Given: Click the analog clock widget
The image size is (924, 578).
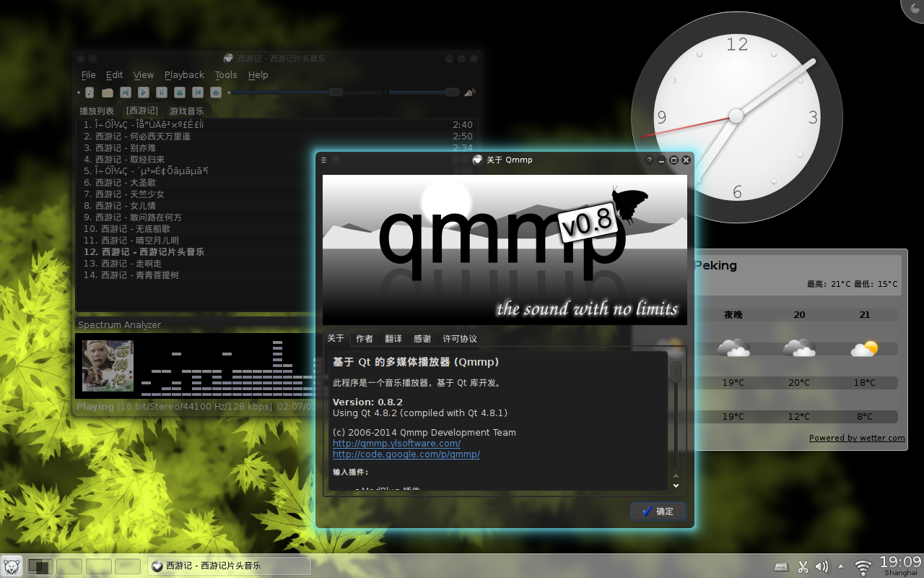Looking at the screenshot, I should [x=736, y=116].
